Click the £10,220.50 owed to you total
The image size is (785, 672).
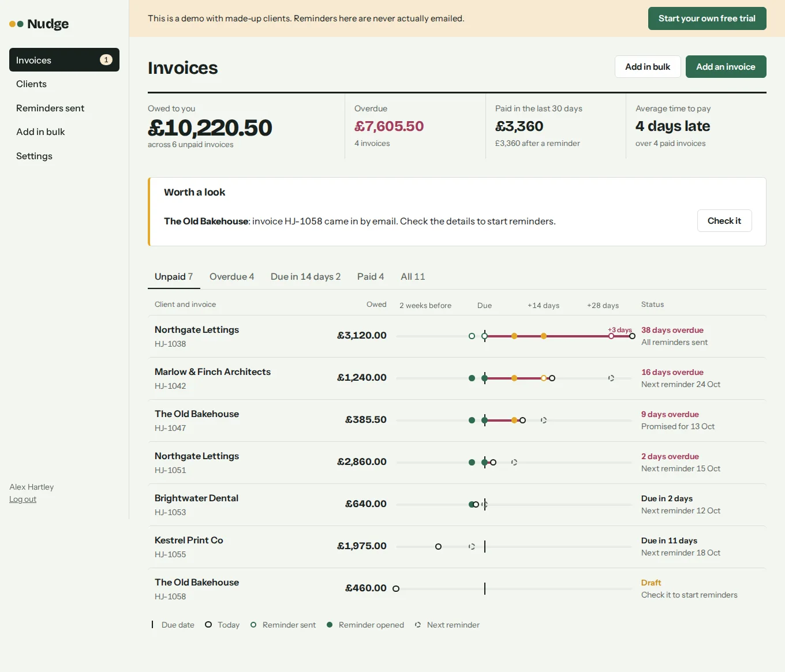(x=210, y=127)
